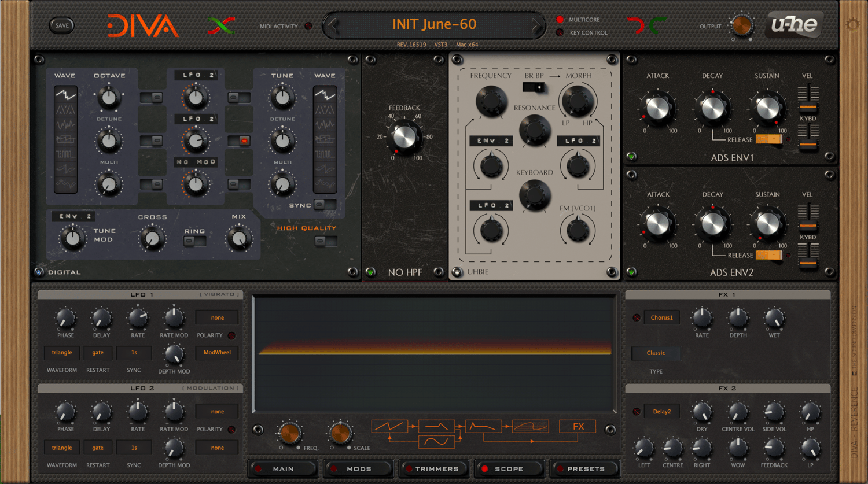The image size is (868, 484).
Task: Open the Delay2 effect type dropdown
Action: (661, 412)
